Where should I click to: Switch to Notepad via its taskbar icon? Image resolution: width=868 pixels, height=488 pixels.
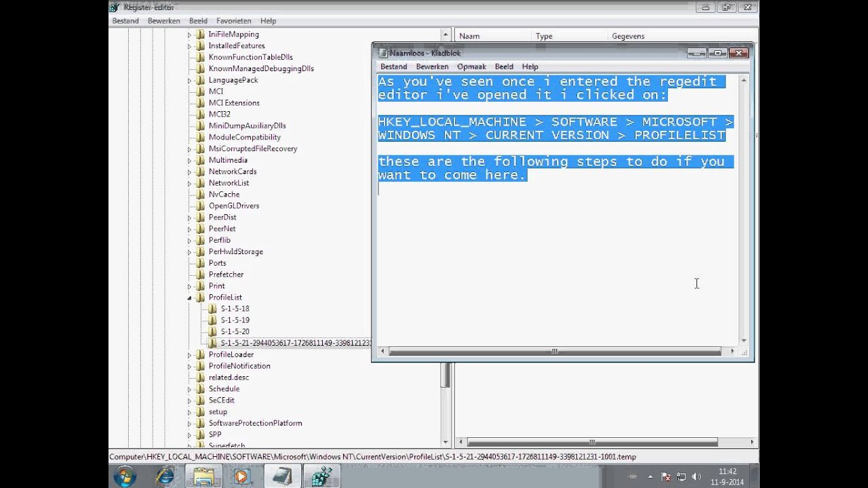click(x=282, y=477)
